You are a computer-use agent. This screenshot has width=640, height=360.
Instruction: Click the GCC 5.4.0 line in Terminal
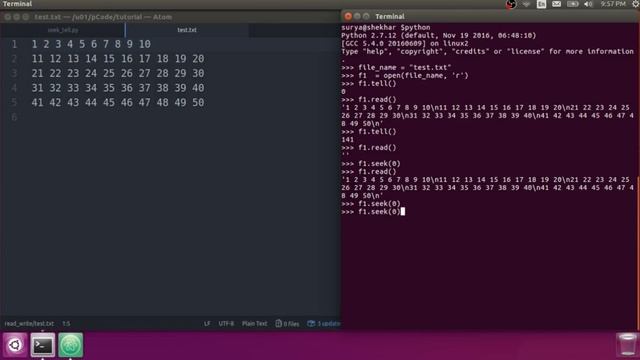click(405, 43)
